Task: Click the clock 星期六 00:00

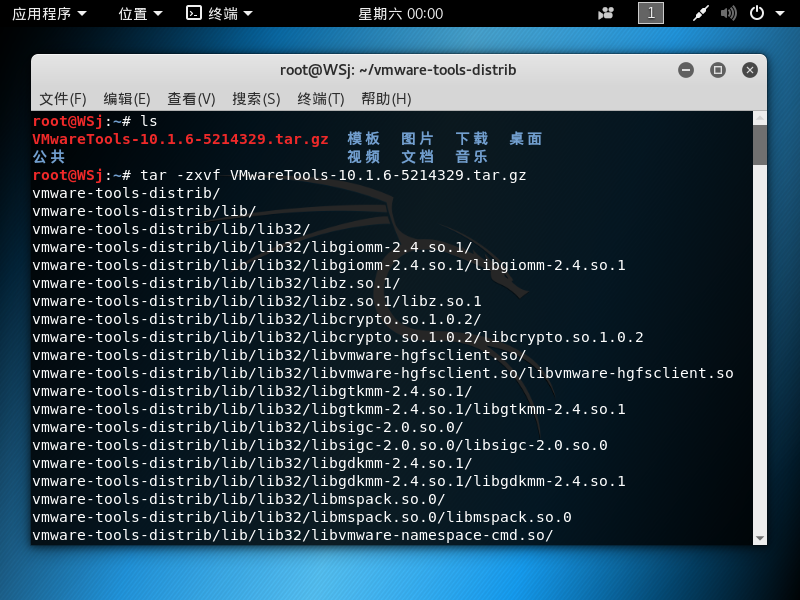Action: [401, 14]
